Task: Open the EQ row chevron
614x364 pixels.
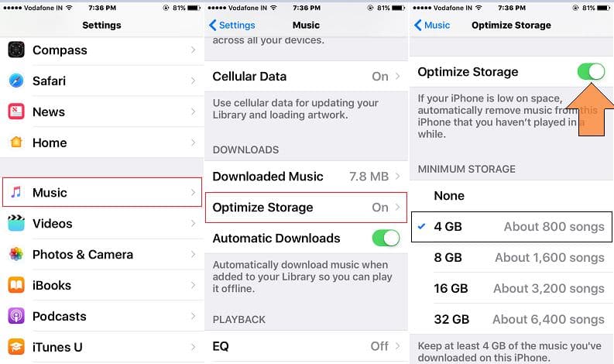Action: pos(397,346)
